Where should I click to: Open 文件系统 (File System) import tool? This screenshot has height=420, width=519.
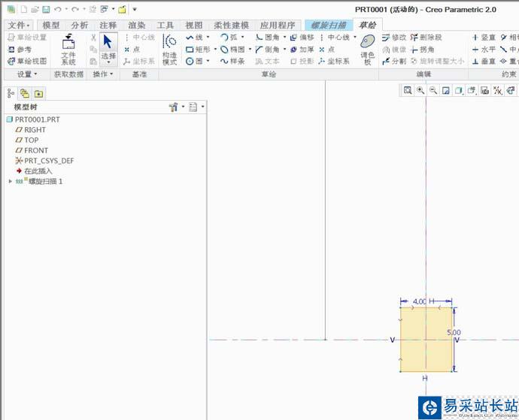pyautogui.click(x=68, y=50)
